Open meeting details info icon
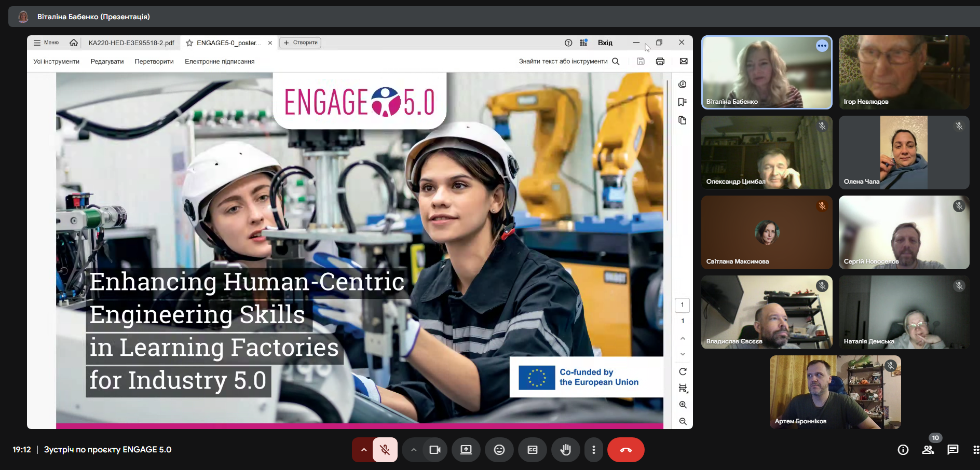980x470 pixels. (x=903, y=450)
